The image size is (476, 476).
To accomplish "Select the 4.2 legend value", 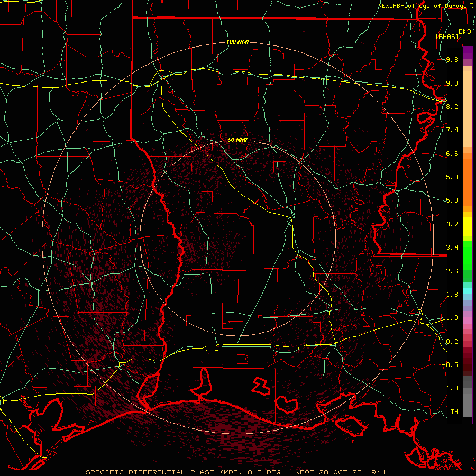I will [x=452, y=224].
